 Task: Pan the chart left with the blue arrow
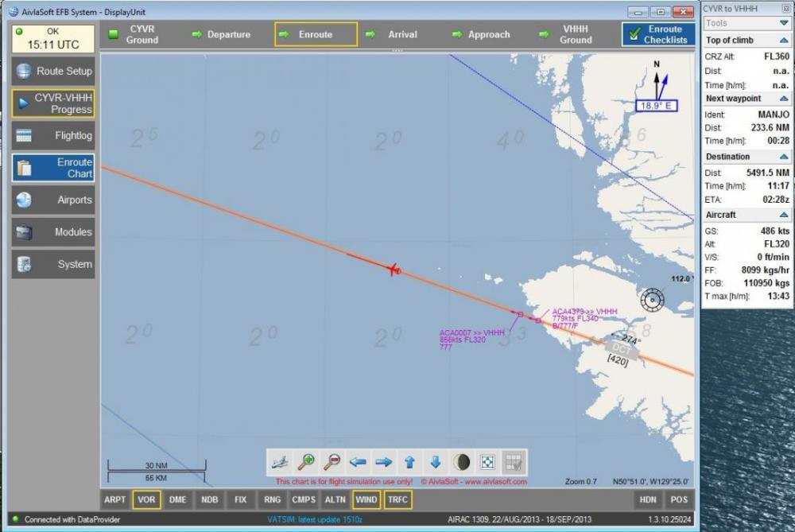(x=358, y=462)
